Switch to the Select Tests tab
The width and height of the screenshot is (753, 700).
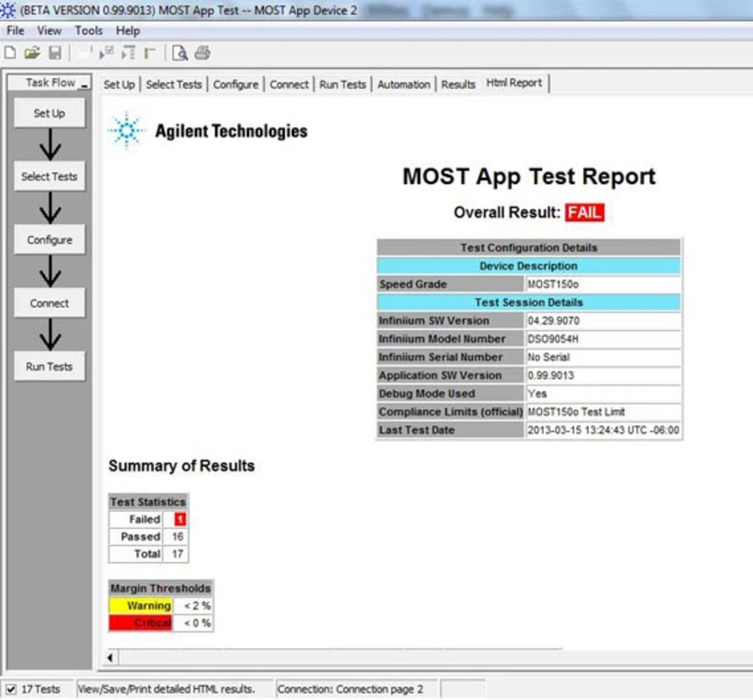click(x=174, y=84)
